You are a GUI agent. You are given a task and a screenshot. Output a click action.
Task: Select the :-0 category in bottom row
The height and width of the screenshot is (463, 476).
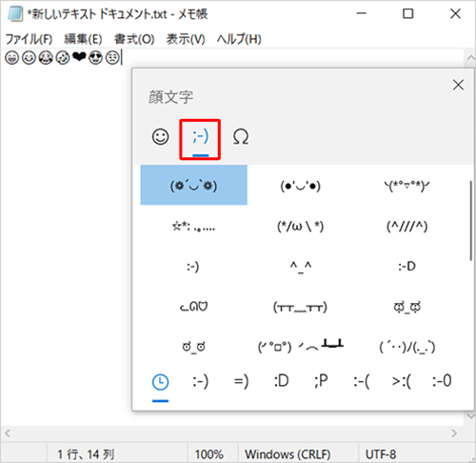click(x=442, y=381)
